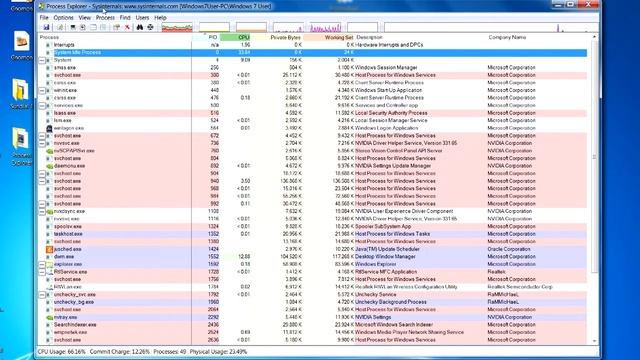Select the lsm.exe process

pos(313,121)
